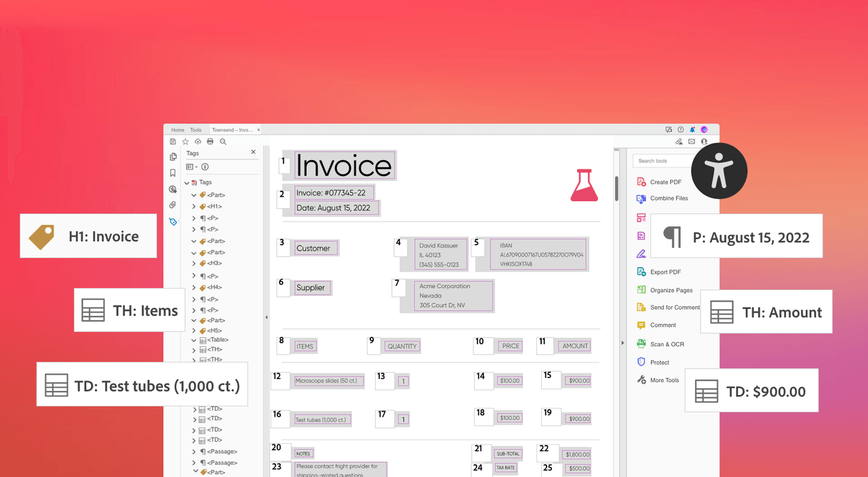Viewport: 868px width, 477px height.
Task: Click the document vertical scrollbar thumb
Action: tap(616, 188)
